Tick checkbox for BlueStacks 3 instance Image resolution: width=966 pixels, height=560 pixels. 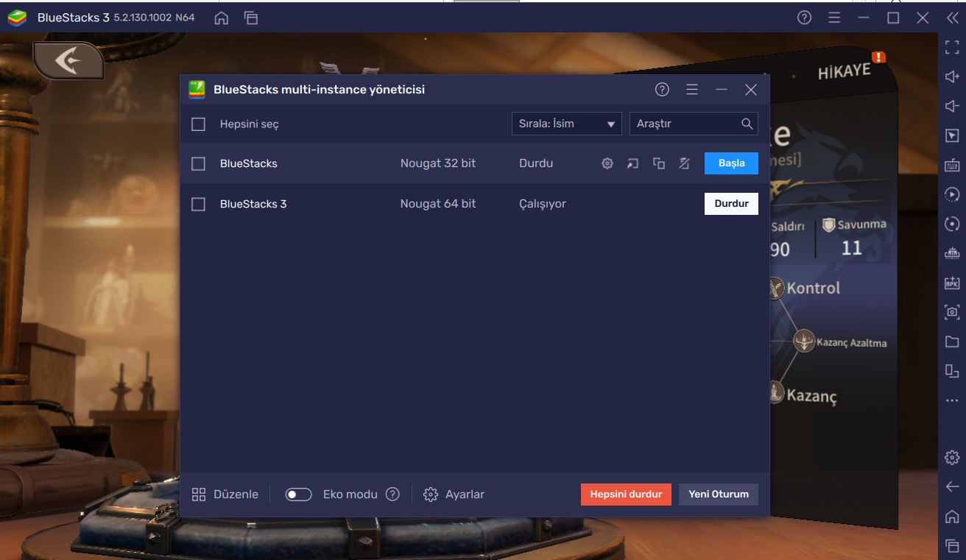click(x=198, y=204)
